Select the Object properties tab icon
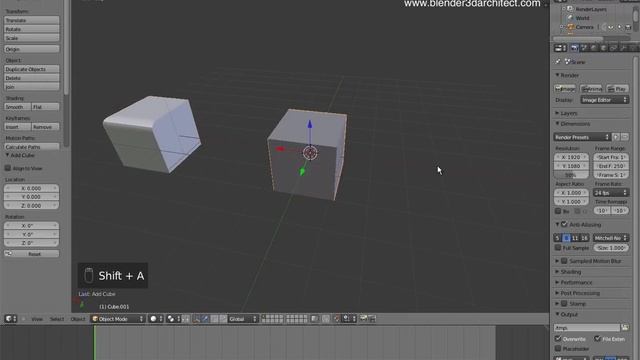Screen dimensions: 640x360 (x=604, y=48)
